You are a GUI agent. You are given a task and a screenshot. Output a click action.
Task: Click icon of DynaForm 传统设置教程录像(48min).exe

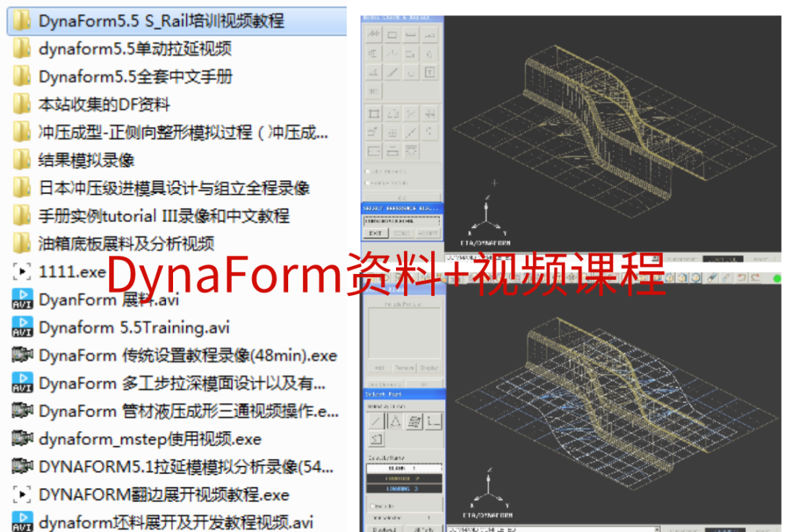click(22, 355)
